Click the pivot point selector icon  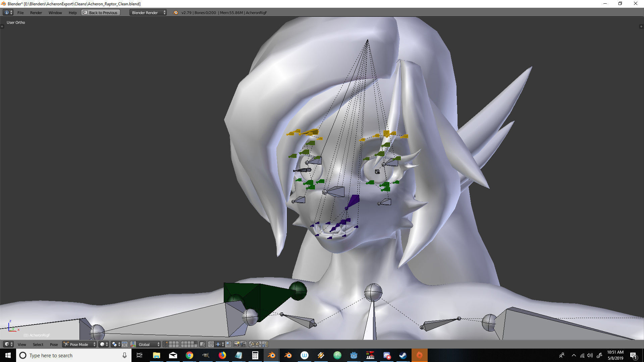pos(116,344)
